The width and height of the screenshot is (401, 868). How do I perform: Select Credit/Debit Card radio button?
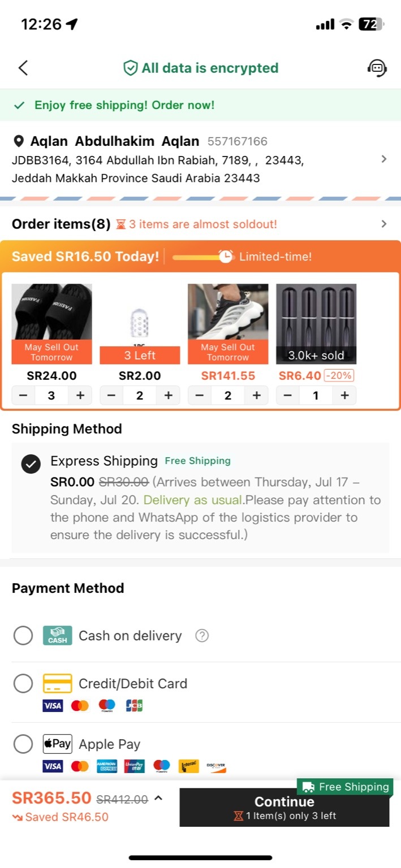23,684
